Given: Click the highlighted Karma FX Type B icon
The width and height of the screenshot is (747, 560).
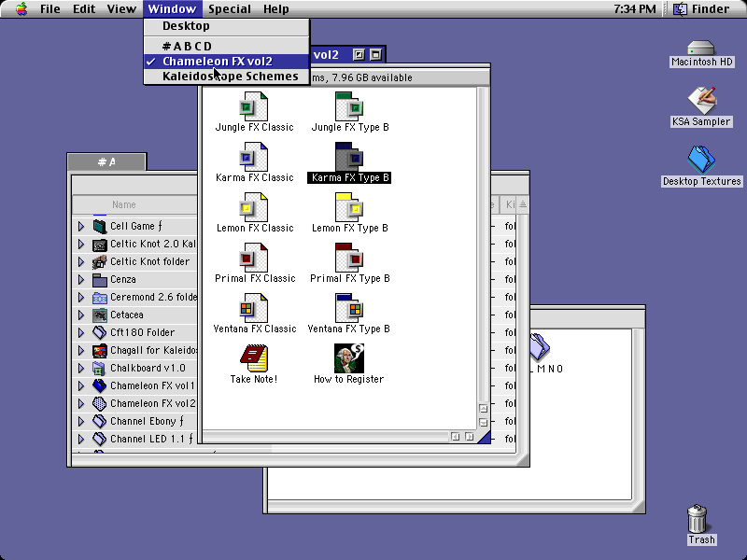Looking at the screenshot, I should (349, 157).
